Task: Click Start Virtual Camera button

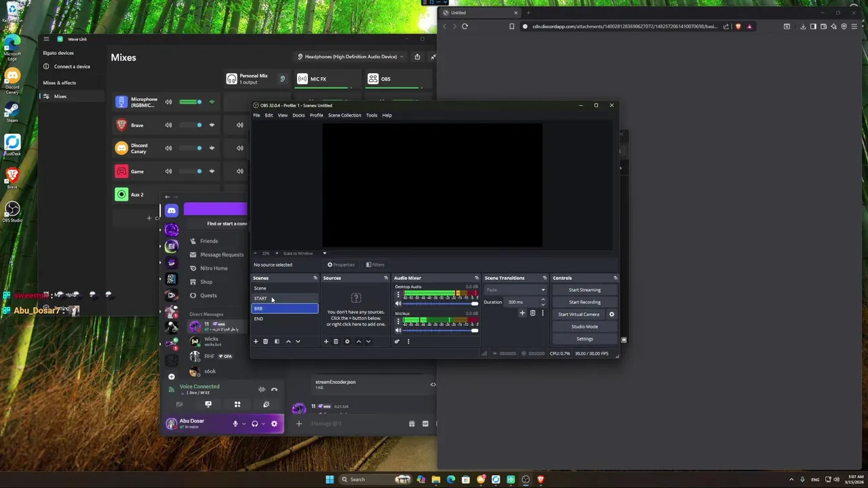Action: (x=578, y=314)
